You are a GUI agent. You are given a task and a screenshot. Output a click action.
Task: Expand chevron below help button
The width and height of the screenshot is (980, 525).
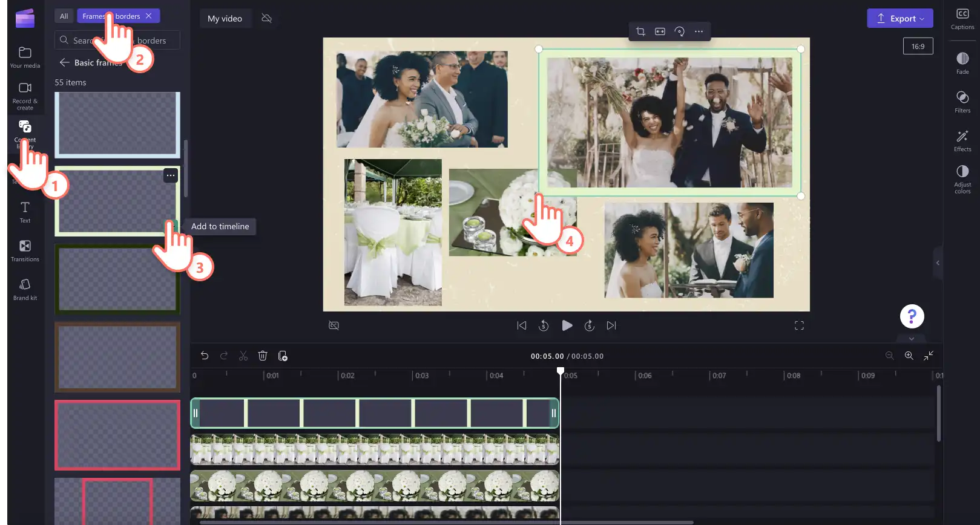tap(912, 339)
